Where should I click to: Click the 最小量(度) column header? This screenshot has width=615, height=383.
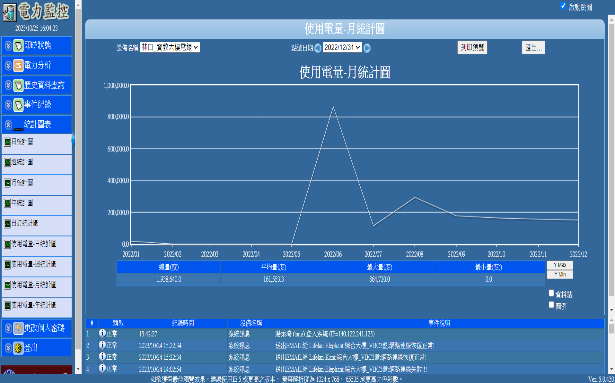(x=489, y=267)
